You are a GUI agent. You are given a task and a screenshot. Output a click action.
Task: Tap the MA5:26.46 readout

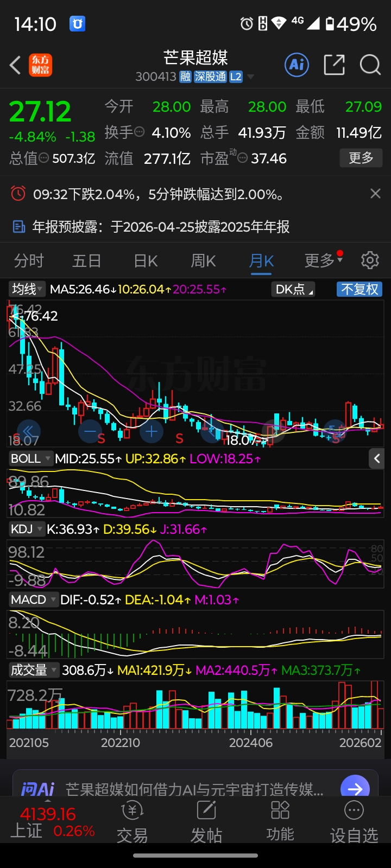click(83, 289)
